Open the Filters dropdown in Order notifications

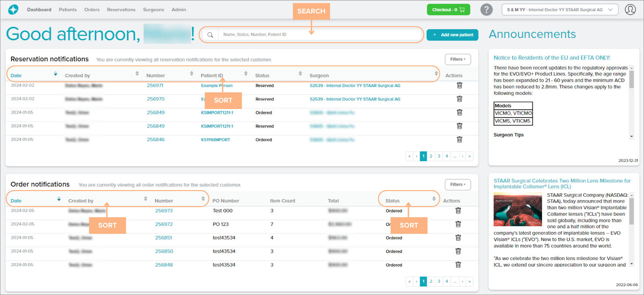[457, 185]
